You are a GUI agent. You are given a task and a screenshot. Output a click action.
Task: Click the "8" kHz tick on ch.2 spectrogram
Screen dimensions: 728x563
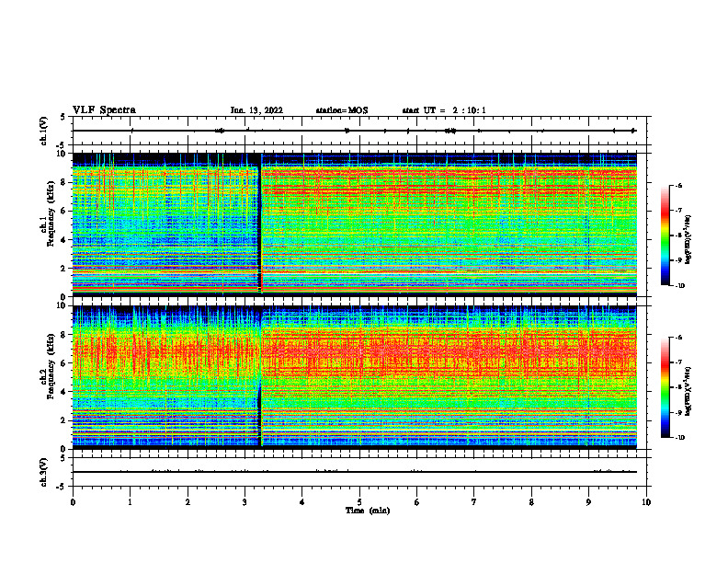64,335
